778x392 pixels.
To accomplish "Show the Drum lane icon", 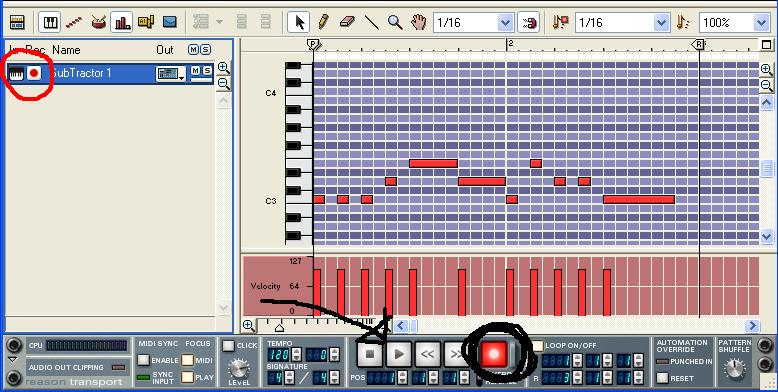I will tap(99, 22).
